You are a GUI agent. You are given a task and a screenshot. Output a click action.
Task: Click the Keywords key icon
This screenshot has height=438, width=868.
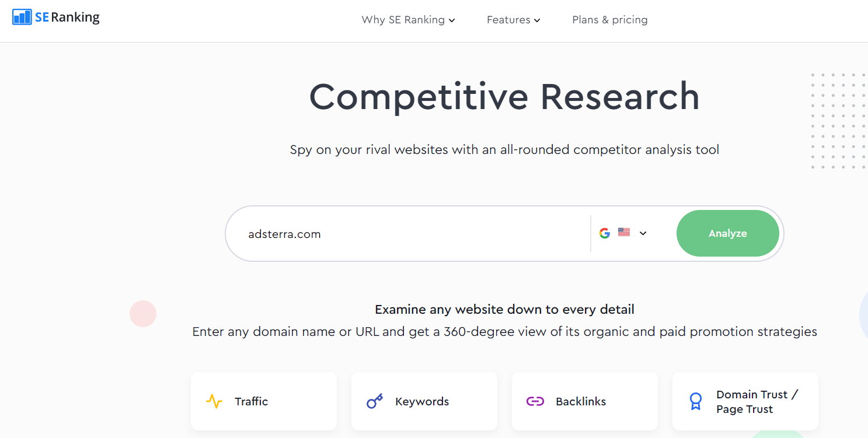(374, 401)
